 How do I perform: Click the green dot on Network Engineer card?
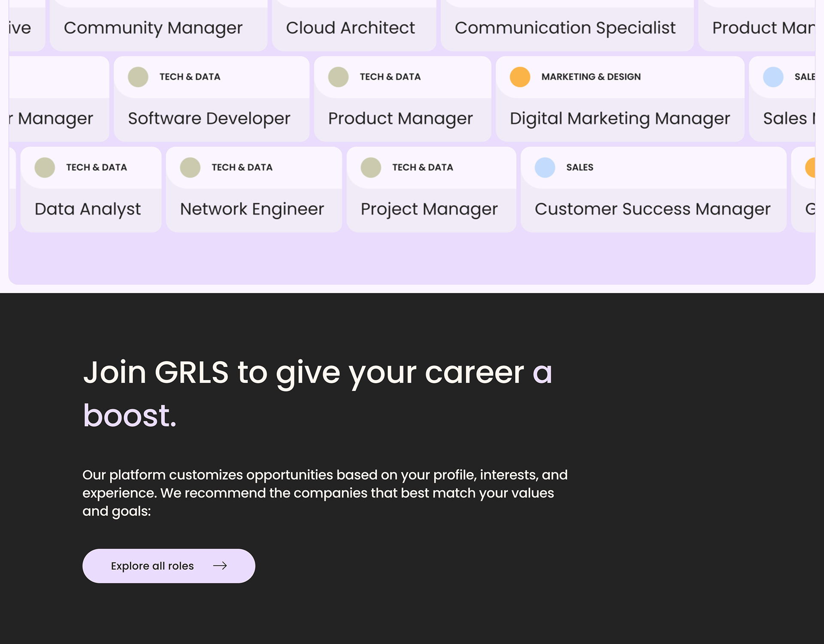tap(190, 168)
